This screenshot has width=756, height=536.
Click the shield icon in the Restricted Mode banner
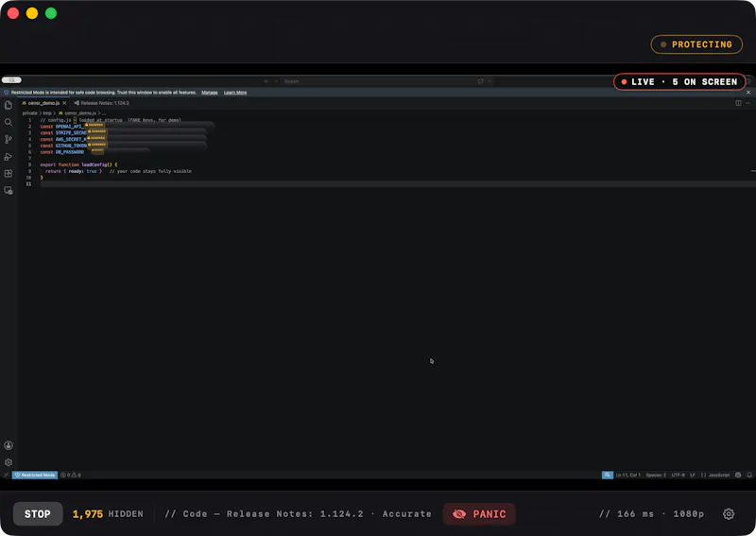pyautogui.click(x=7, y=92)
